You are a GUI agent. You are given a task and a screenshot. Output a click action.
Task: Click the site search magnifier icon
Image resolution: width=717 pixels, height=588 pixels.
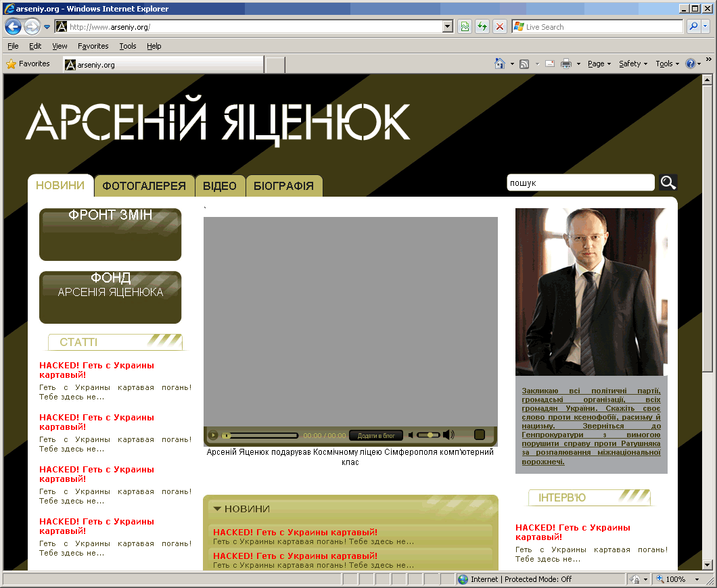668,182
